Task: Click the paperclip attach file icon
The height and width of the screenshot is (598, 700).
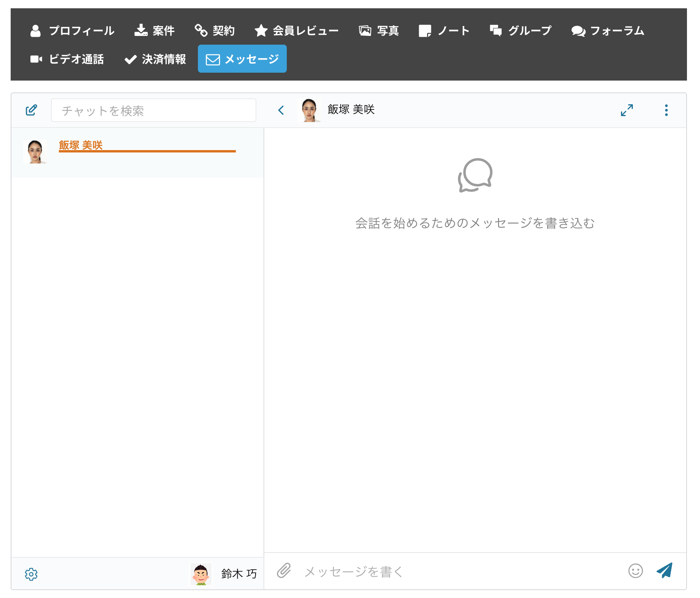Action: point(284,571)
